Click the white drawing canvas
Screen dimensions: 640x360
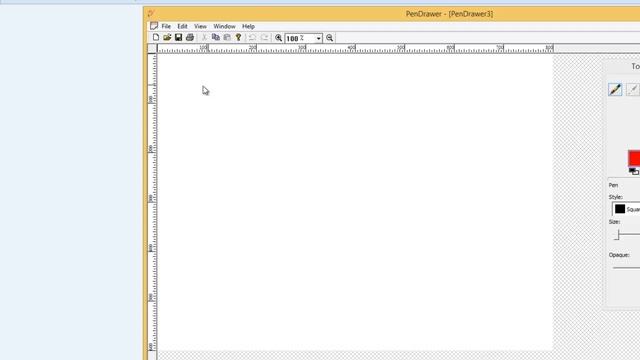[x=355, y=202]
